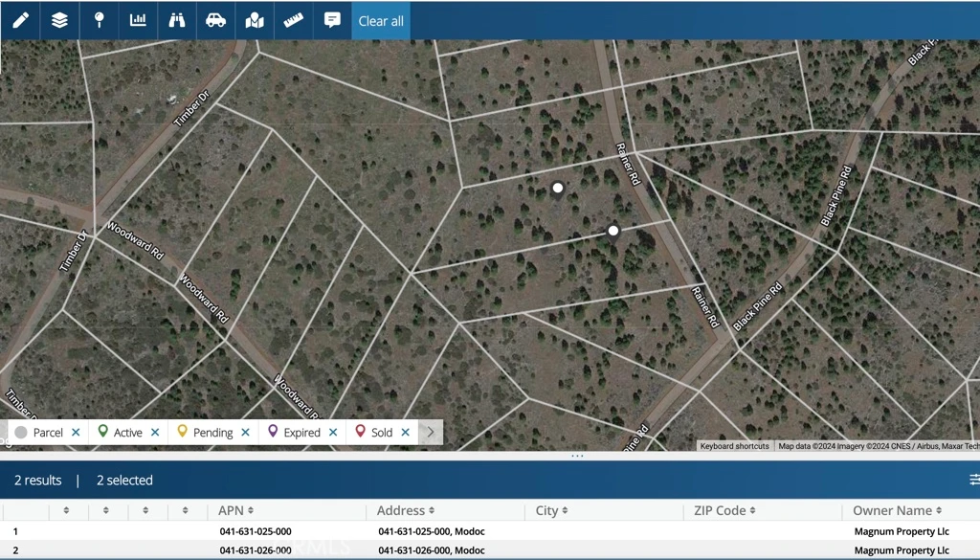The height and width of the screenshot is (560, 980).
Task: Click the Clear all button
Action: point(381,21)
